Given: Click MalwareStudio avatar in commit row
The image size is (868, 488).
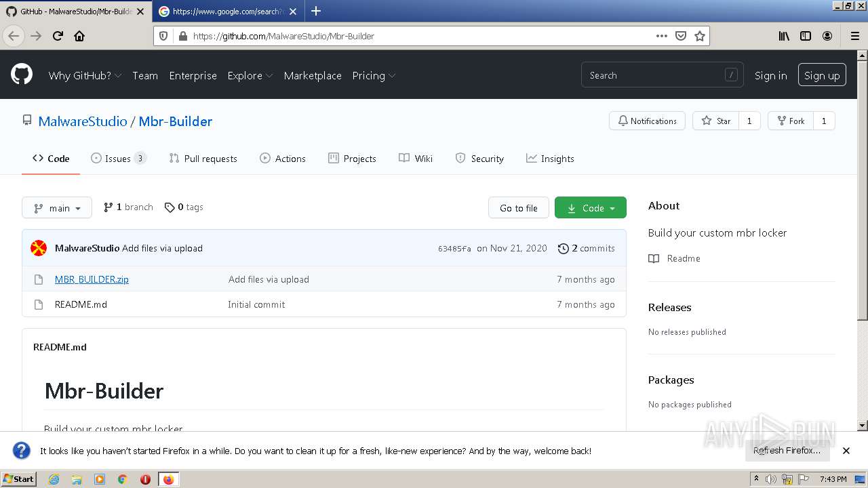Looking at the screenshot, I should pyautogui.click(x=39, y=248).
